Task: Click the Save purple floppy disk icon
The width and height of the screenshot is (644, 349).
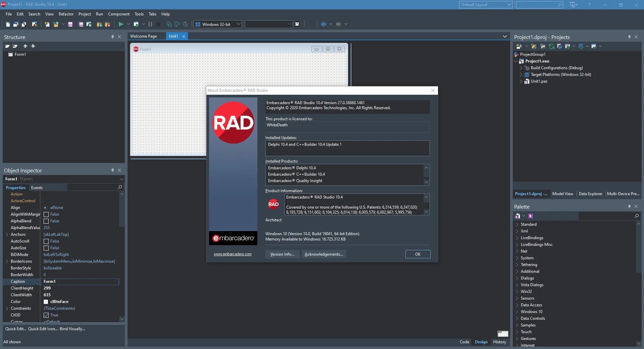Action: (x=70, y=24)
